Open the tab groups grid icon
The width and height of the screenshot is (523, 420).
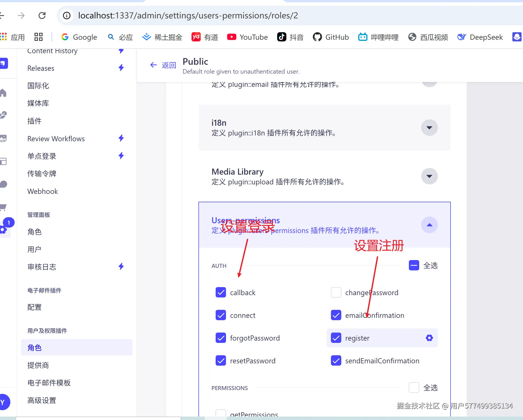click(38, 37)
